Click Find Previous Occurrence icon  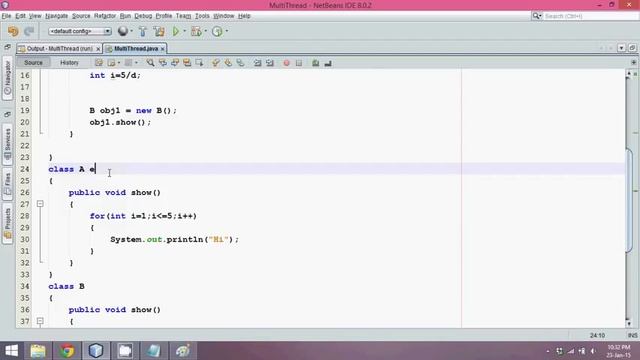[162, 63]
